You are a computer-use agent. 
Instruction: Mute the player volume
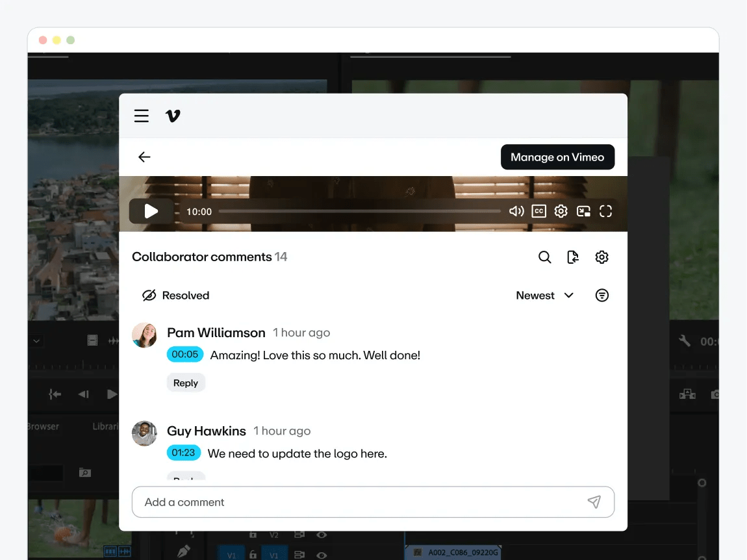point(516,211)
